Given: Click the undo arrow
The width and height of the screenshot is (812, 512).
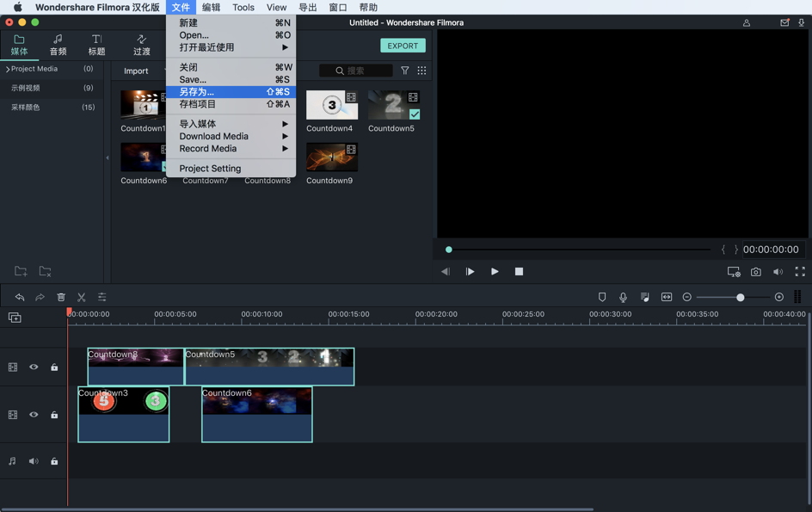Looking at the screenshot, I should 20,297.
